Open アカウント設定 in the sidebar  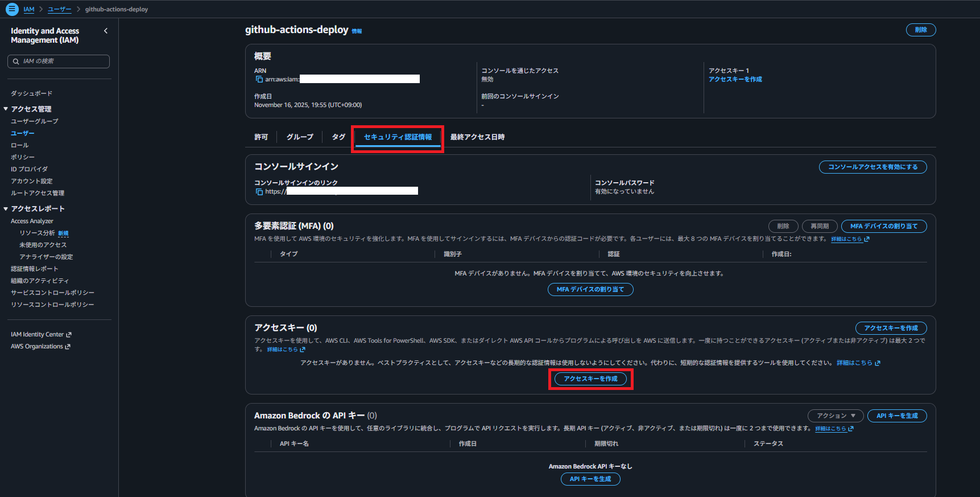(32, 181)
